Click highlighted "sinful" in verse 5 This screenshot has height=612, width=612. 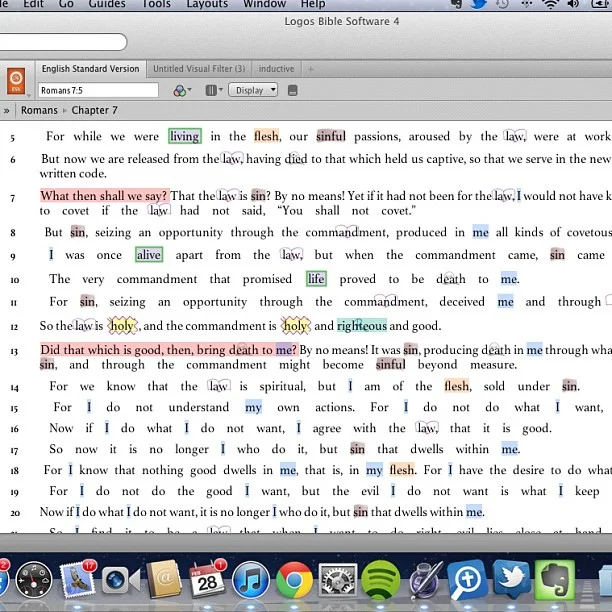point(331,136)
